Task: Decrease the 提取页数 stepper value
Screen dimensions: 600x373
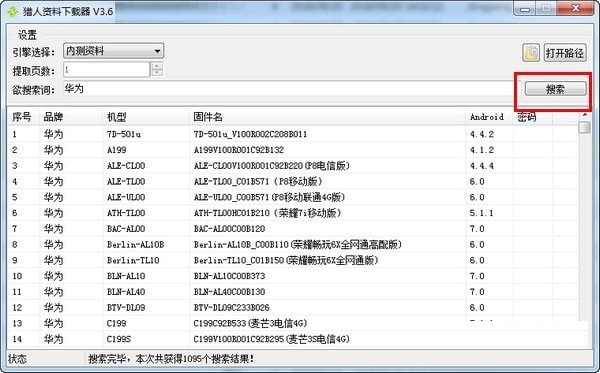Action: pos(157,73)
